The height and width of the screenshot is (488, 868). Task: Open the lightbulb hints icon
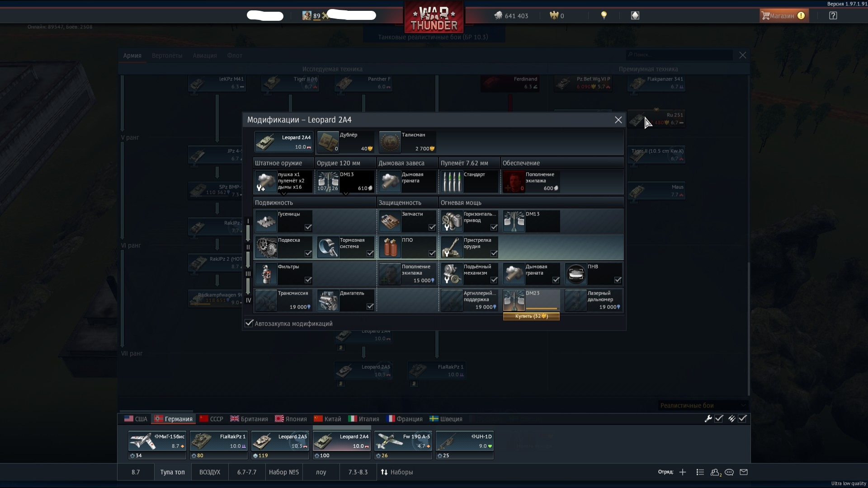[604, 15]
